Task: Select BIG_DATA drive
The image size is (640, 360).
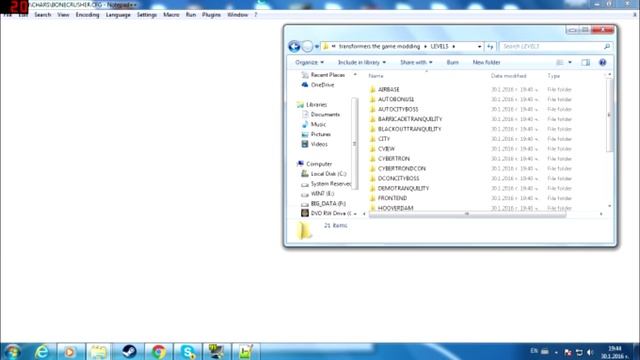Action: (x=323, y=204)
